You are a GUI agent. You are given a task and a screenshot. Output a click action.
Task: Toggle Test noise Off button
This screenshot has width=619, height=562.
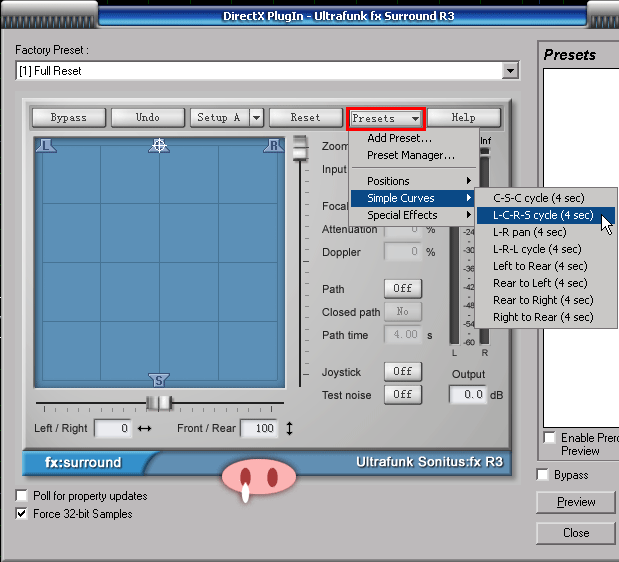point(403,394)
